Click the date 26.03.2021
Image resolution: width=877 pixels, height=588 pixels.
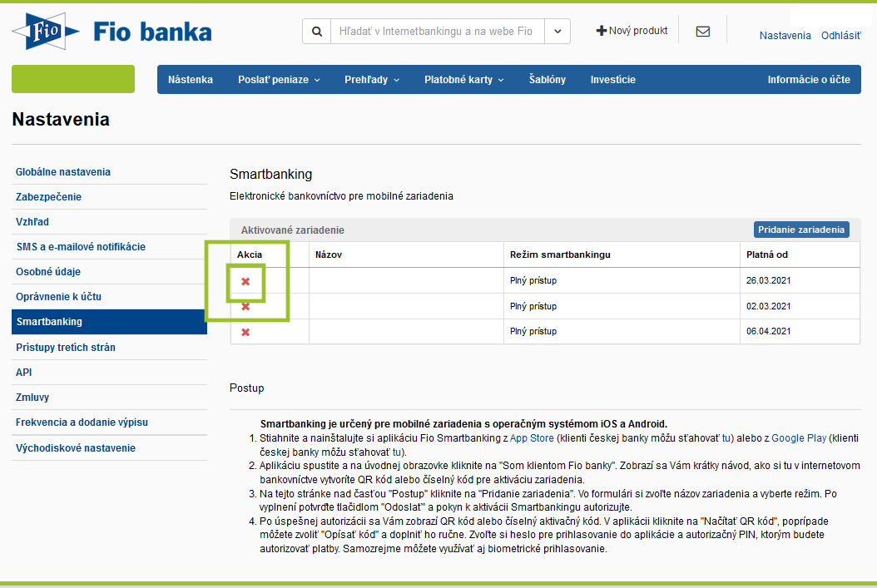pos(769,280)
